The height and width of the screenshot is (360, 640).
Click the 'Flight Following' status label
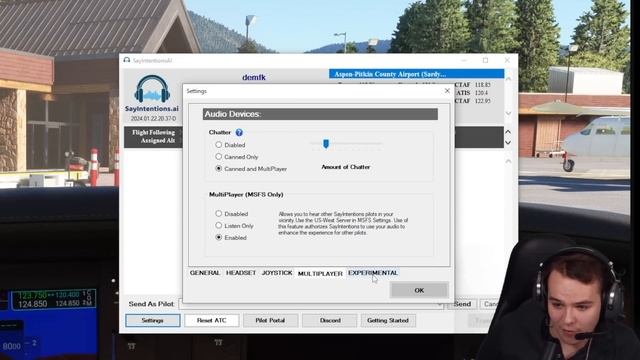tap(153, 132)
